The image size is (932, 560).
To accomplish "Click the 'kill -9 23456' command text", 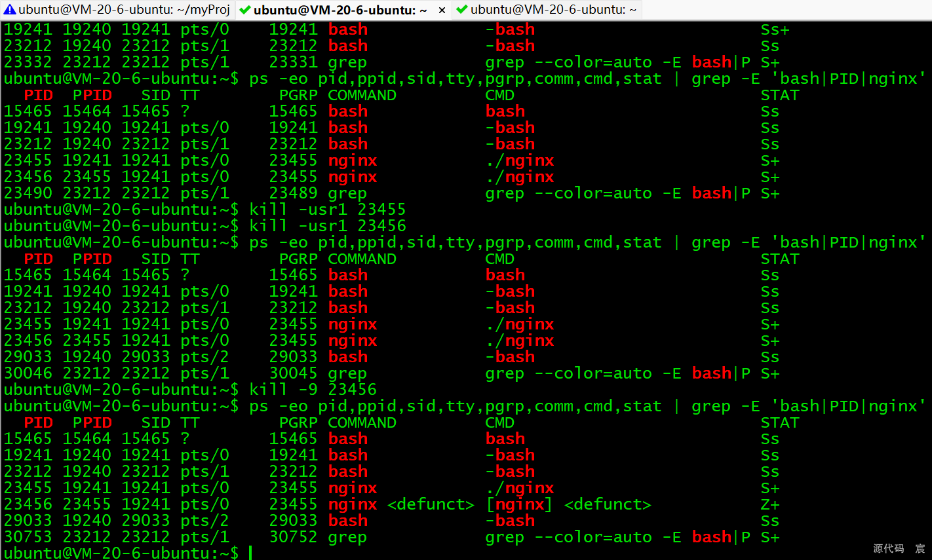I will coord(313,390).
